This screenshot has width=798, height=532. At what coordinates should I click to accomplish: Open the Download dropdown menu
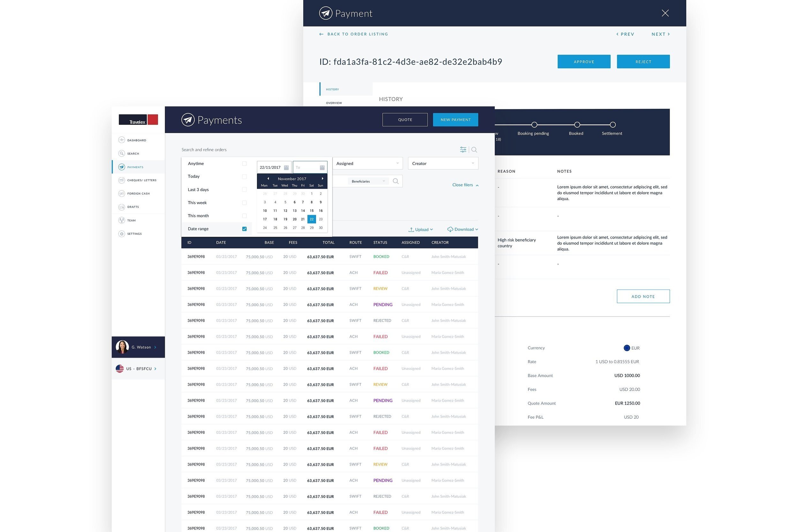(x=463, y=229)
